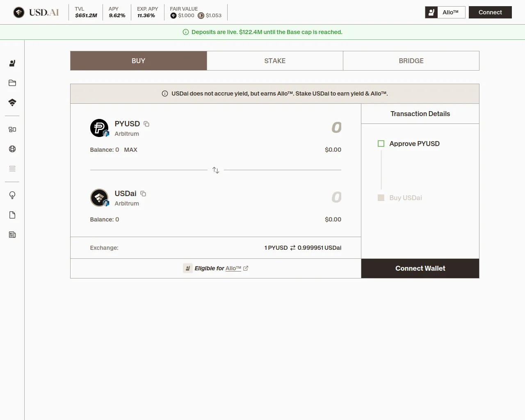Screen dimensions: 525x420
Task: Switch to the BUY tab
Action: pyautogui.click(x=139, y=61)
